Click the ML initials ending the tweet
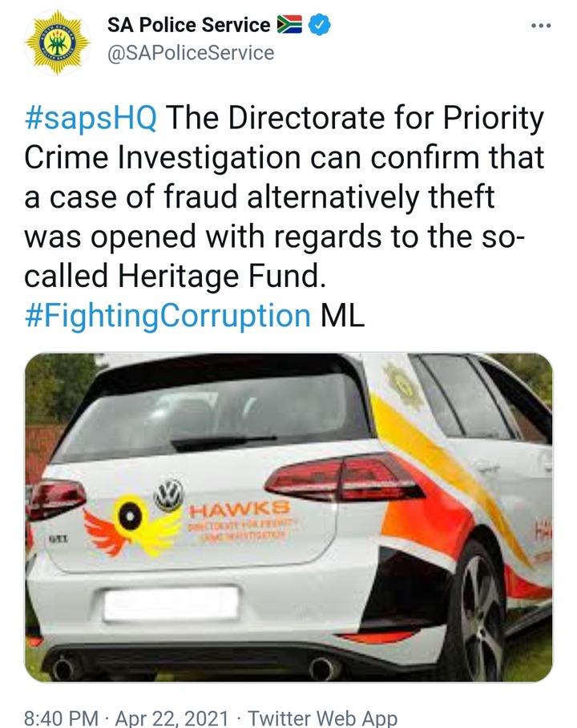This screenshot has height=728, width=577. point(342,316)
